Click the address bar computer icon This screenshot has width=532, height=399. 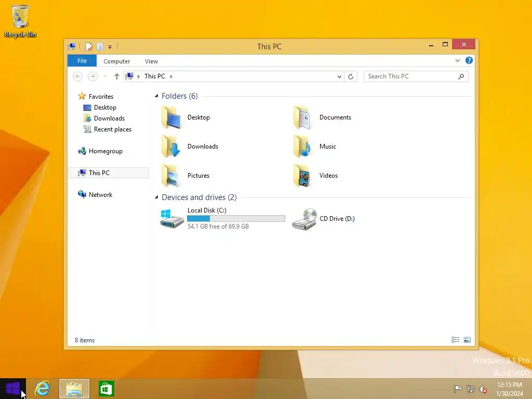point(129,76)
